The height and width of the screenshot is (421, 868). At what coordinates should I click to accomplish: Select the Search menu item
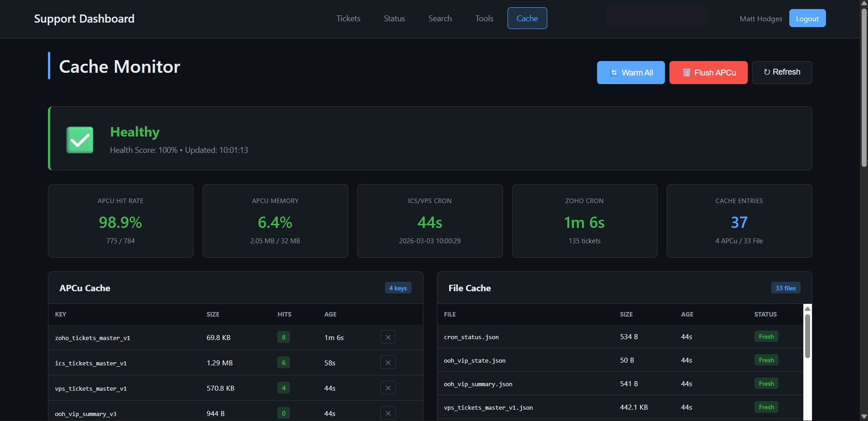coord(440,18)
